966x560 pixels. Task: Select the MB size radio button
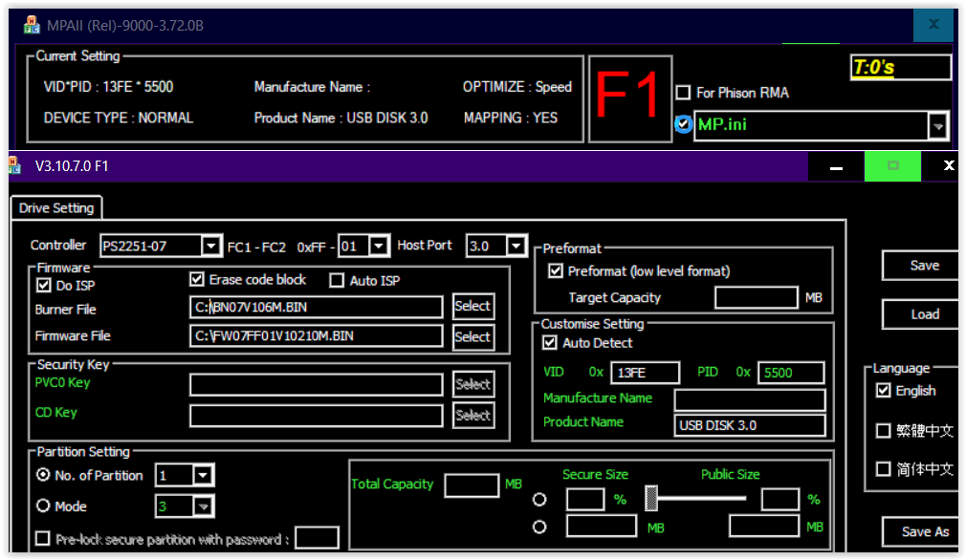pyautogui.click(x=539, y=527)
